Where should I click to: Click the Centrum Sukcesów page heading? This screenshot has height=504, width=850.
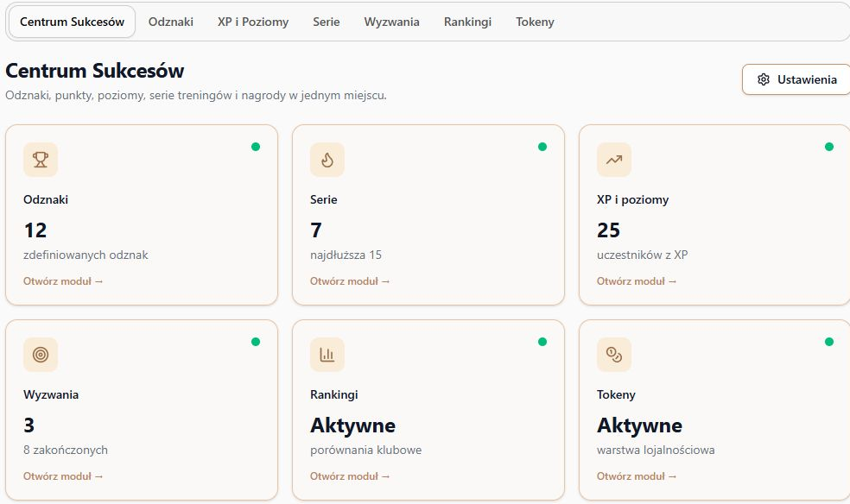(x=95, y=71)
